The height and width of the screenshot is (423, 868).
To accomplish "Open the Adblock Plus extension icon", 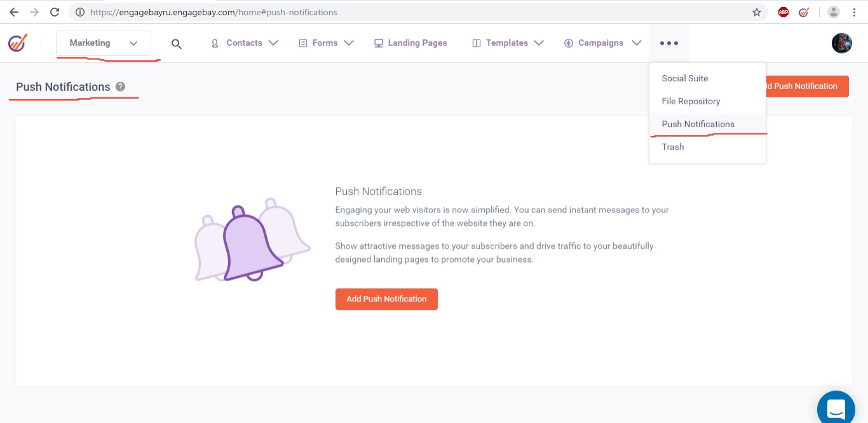I will click(x=783, y=12).
